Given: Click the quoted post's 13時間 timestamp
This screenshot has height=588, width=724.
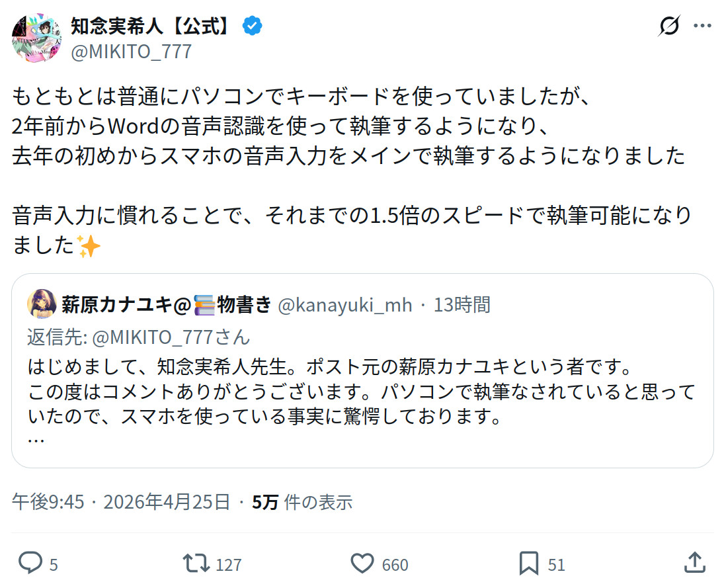Looking at the screenshot, I should click(462, 304).
